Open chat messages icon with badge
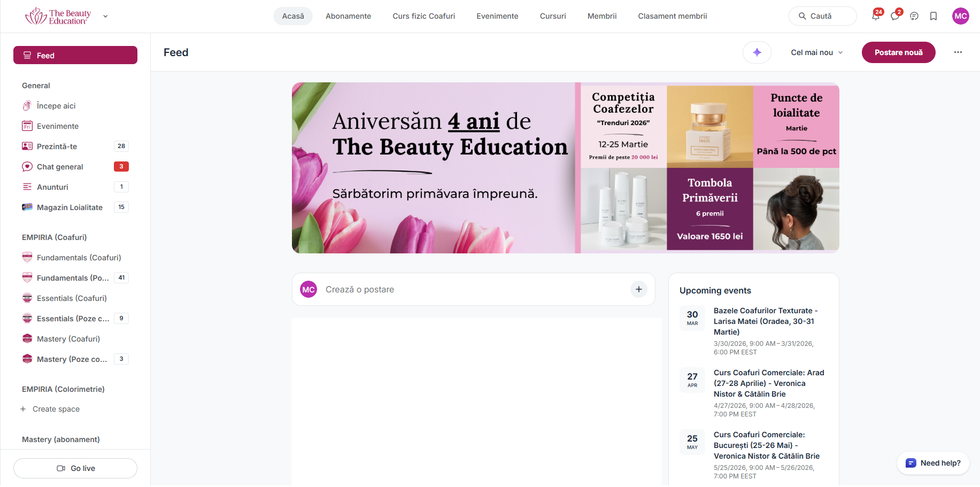This screenshot has width=980, height=487. click(894, 17)
